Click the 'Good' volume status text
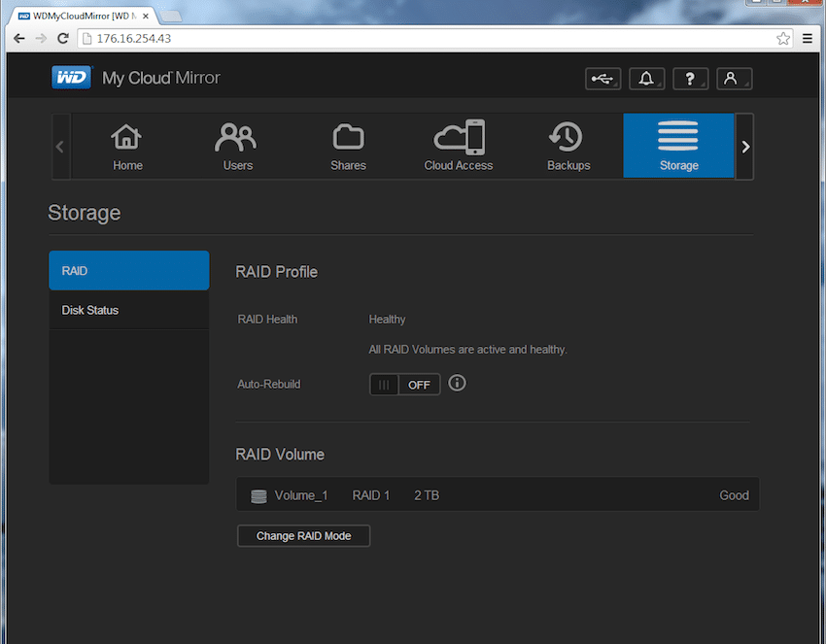 point(734,495)
